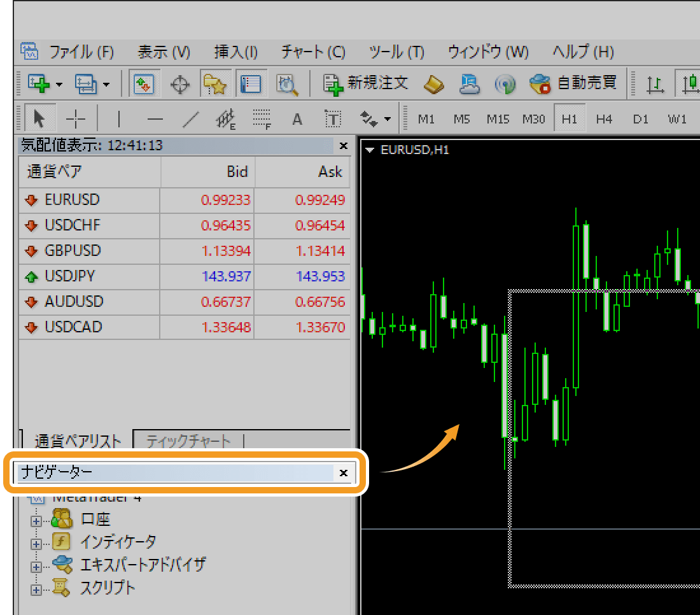The width and height of the screenshot is (700, 615).
Task: Open the profiles dropdown arrow
Action: click(106, 83)
